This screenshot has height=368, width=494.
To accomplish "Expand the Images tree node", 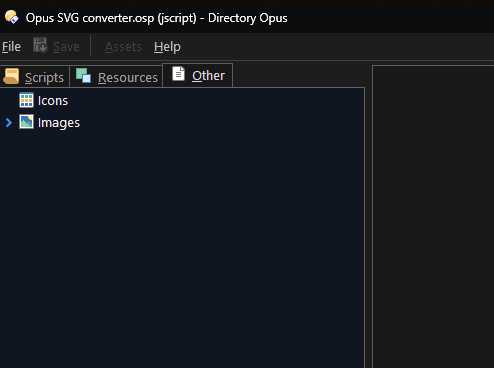I will (x=9, y=123).
